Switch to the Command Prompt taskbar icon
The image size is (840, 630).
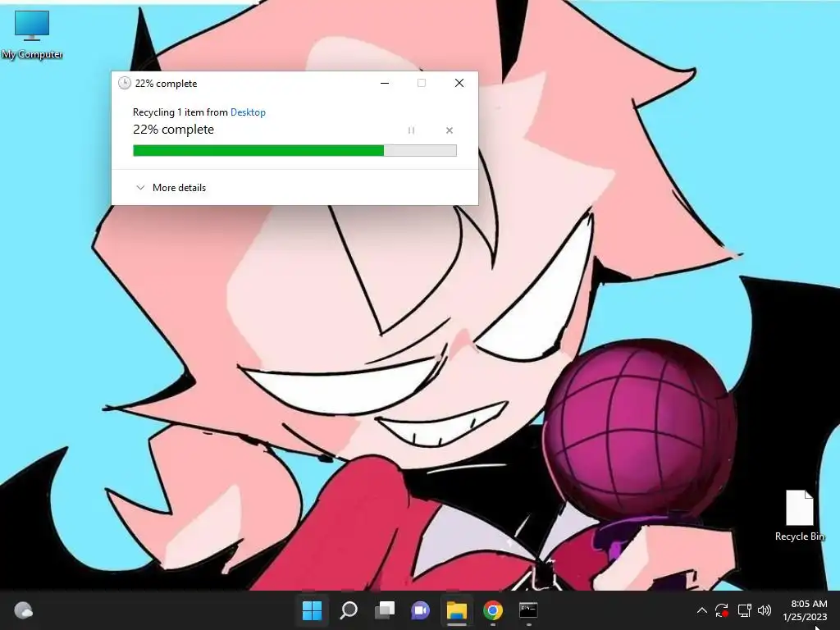(x=529, y=610)
